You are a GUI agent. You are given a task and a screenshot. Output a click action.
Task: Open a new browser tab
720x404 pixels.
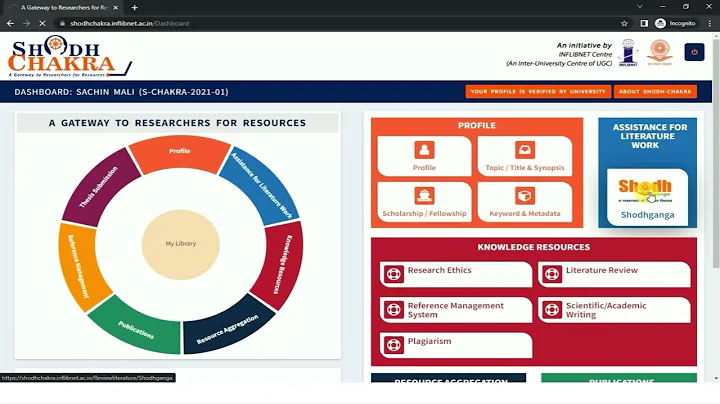point(134,8)
